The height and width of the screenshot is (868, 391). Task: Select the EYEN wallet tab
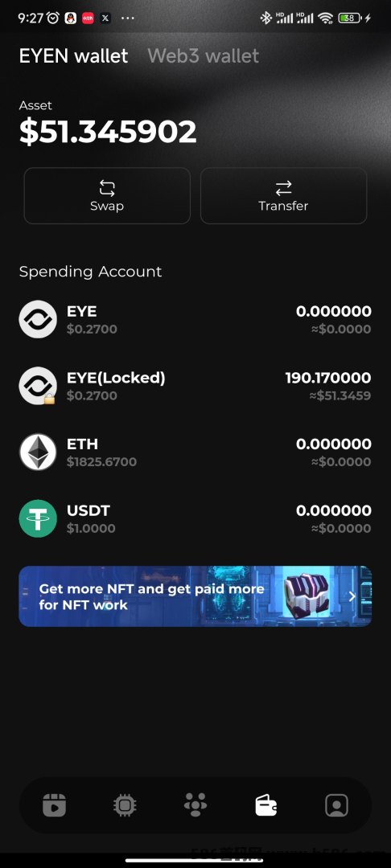pyautogui.click(x=74, y=56)
